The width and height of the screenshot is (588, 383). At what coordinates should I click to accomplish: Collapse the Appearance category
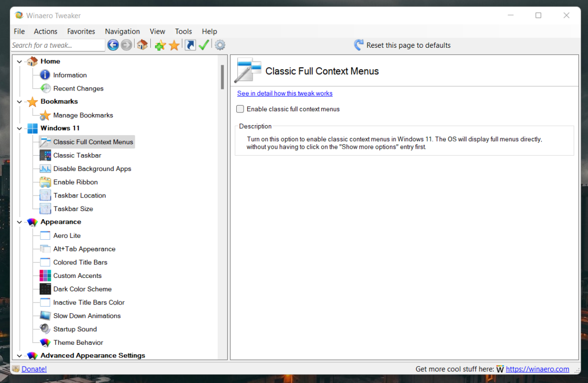tap(19, 222)
